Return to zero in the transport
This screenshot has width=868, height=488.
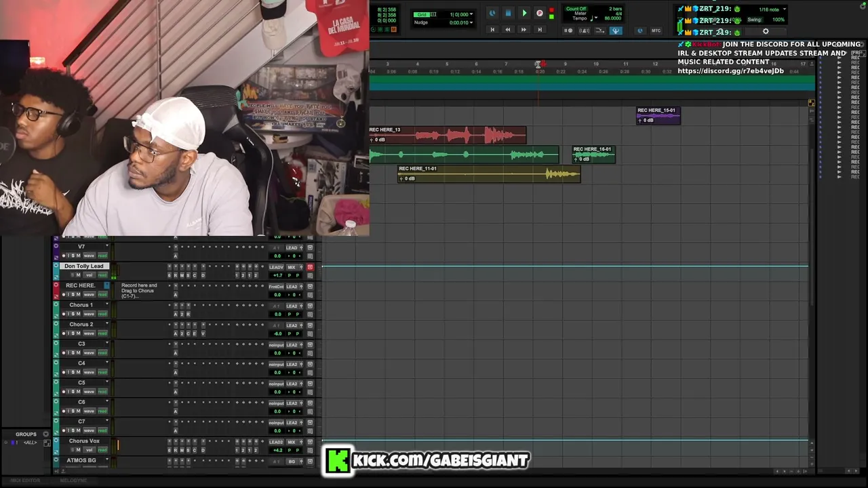(x=492, y=30)
